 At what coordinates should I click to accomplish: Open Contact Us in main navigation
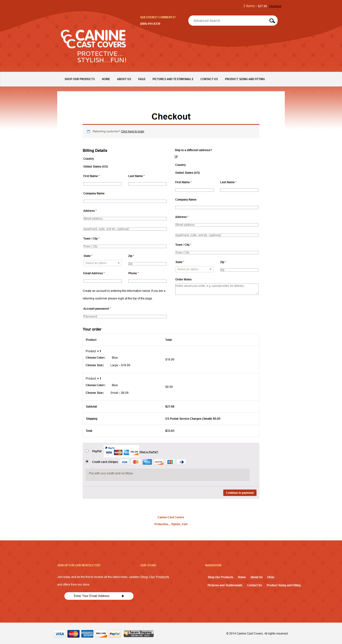click(209, 79)
